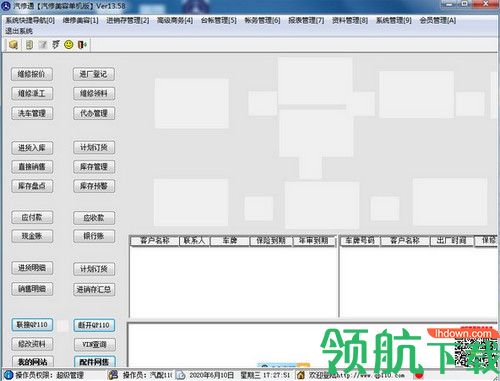
Task: Click the 应付款 button
Action: coord(32,218)
